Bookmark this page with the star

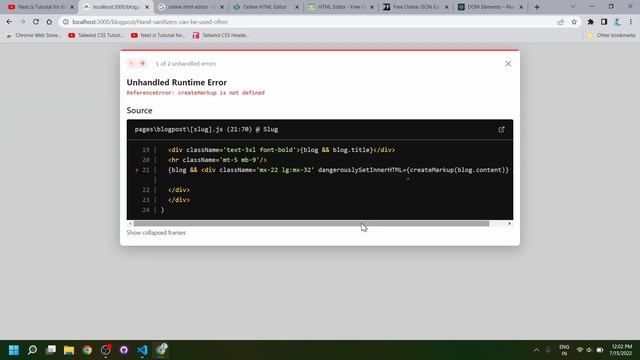pyautogui.click(x=574, y=22)
